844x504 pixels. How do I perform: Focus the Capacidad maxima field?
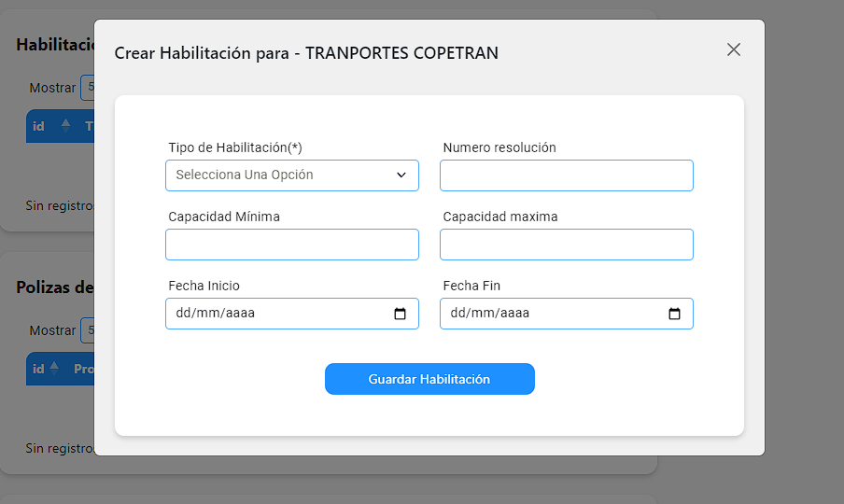(567, 245)
